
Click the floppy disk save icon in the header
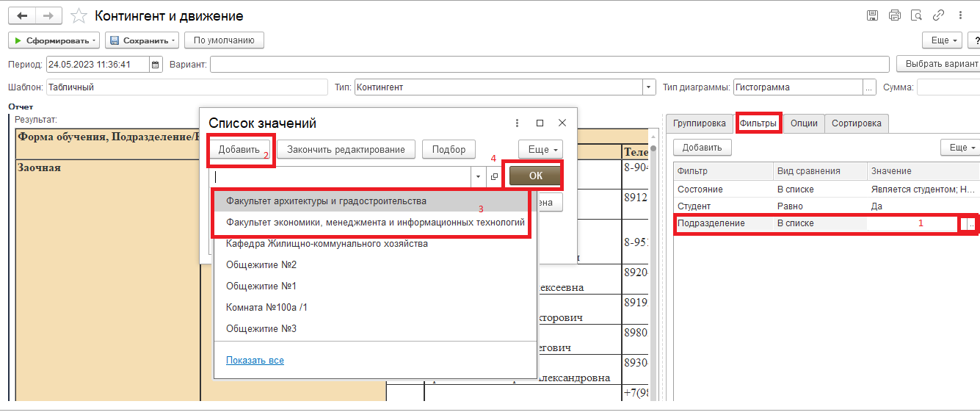pos(872,15)
